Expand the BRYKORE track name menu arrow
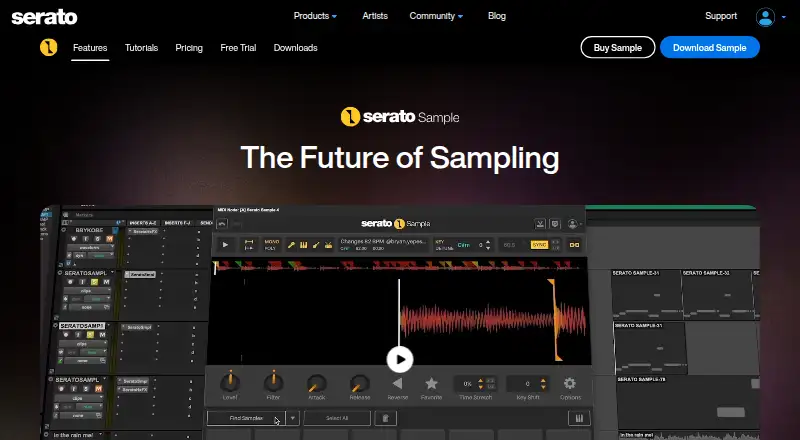Viewport: 800px width, 440px height. pyautogui.click(x=116, y=230)
